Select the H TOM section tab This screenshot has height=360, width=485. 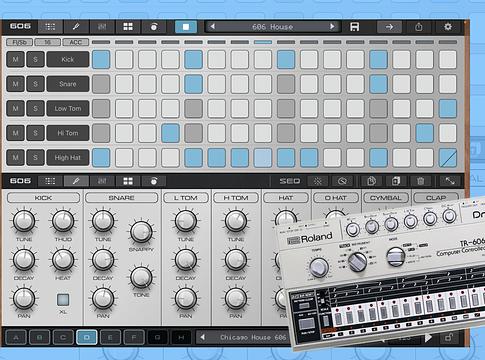(x=236, y=198)
